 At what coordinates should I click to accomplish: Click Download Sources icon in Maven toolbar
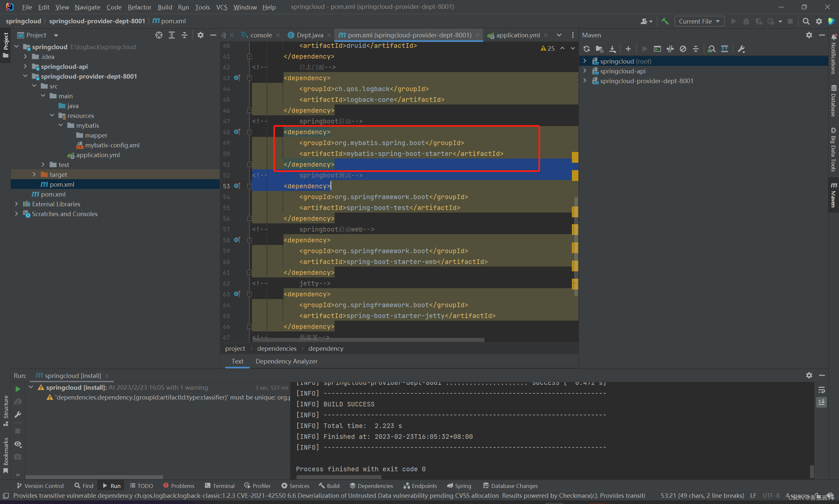point(612,49)
